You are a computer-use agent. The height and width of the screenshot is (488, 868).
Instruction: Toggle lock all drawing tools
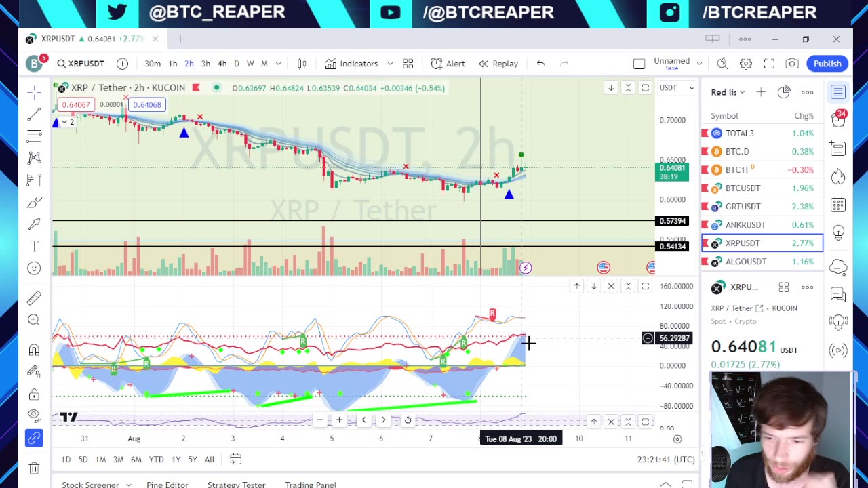34,394
